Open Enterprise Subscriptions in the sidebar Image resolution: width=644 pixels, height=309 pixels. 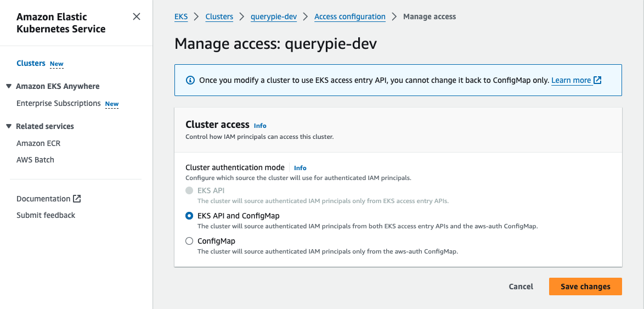click(x=58, y=103)
